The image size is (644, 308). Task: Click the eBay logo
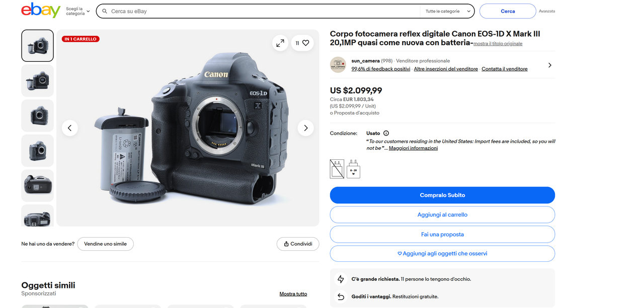[41, 10]
